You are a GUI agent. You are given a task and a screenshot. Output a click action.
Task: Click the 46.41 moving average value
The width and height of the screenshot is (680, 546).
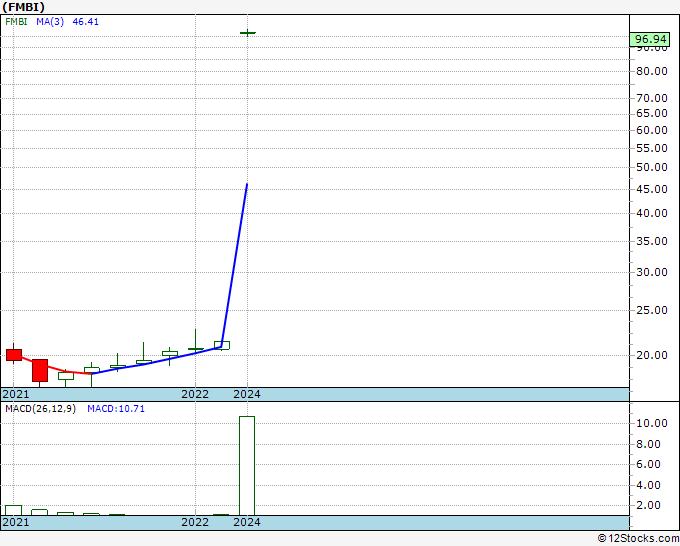click(85, 22)
